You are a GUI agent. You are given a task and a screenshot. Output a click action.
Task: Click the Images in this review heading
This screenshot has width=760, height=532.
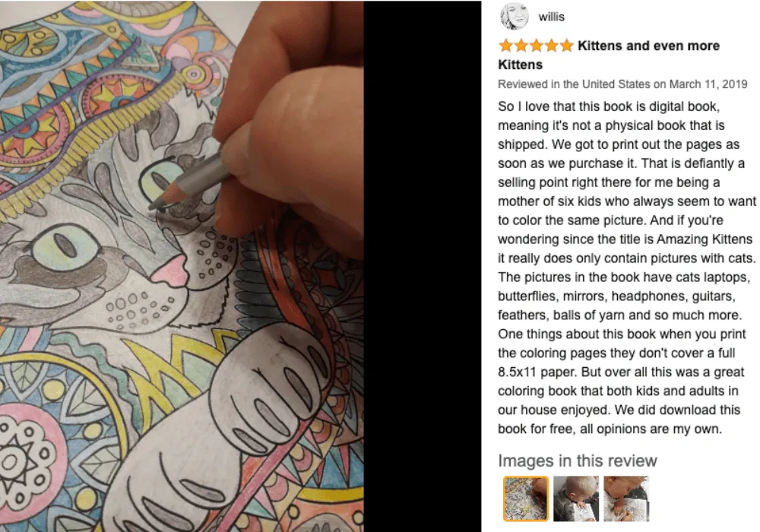[578, 461]
